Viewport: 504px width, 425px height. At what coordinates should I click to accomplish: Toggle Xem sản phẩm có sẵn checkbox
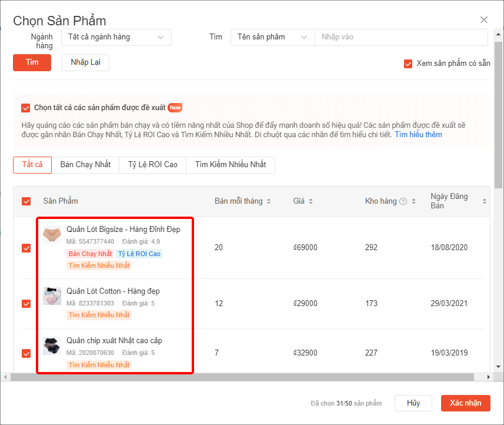(408, 64)
